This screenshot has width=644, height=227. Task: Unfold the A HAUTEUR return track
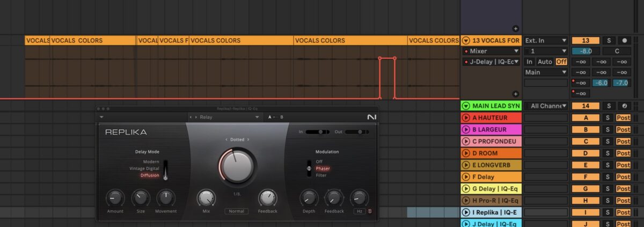466,118
